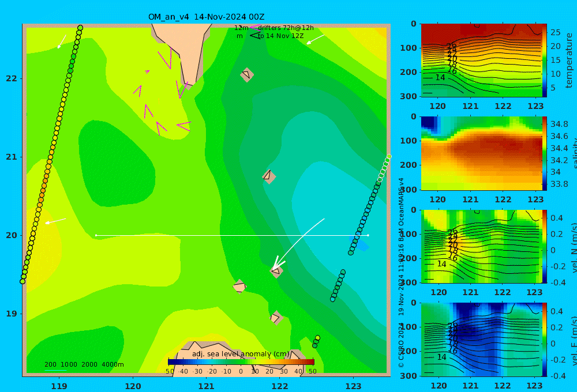Screen dimensions: 577x392
Task: Open the northward velocity section plot
Action: point(481,246)
